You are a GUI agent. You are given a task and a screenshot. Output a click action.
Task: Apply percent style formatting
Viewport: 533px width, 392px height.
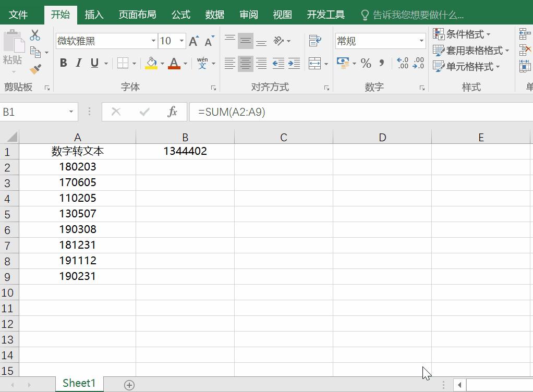(366, 64)
